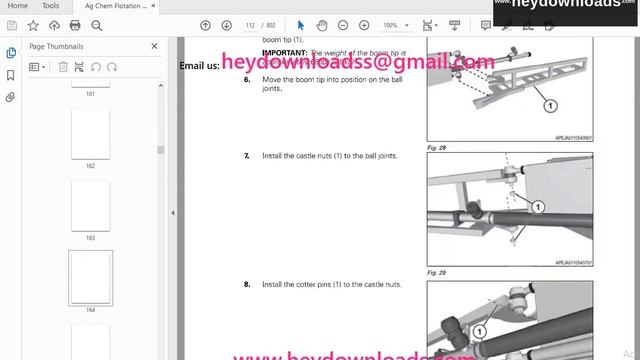The height and width of the screenshot is (360, 640).
Task: Rotate page clockwise
Action: click(112, 67)
